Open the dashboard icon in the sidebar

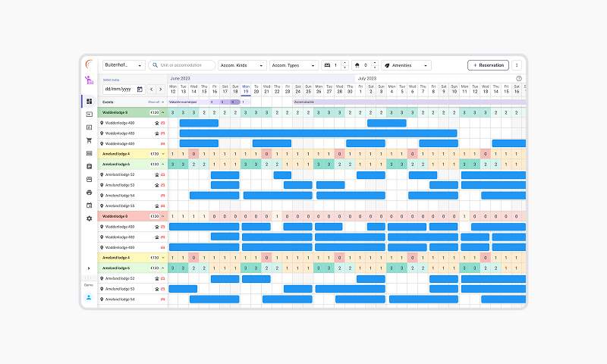[89, 101]
